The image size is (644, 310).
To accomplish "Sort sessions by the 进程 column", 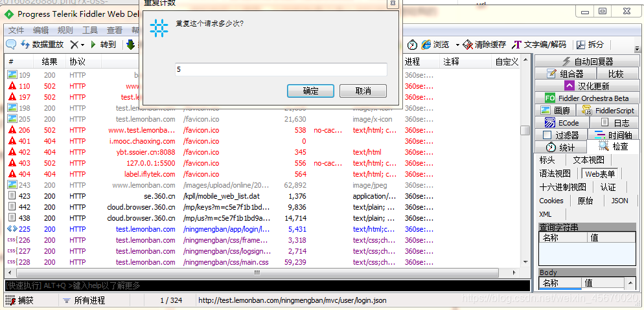I will click(x=420, y=62).
